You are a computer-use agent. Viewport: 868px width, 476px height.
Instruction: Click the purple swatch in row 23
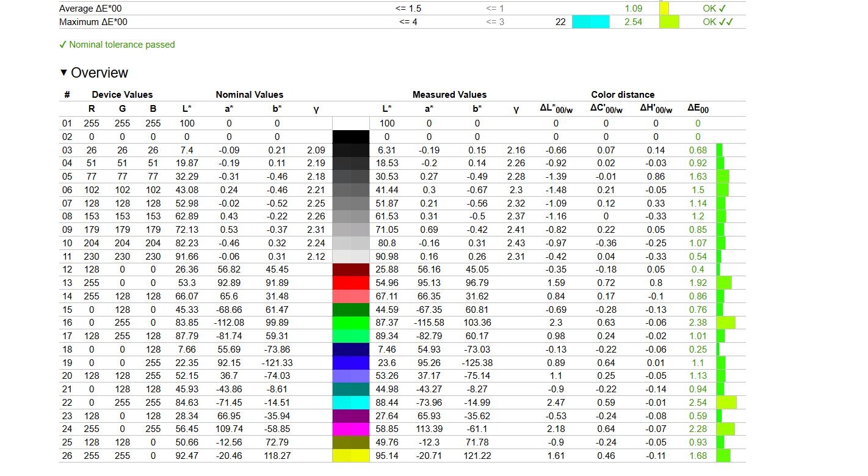tap(351, 416)
